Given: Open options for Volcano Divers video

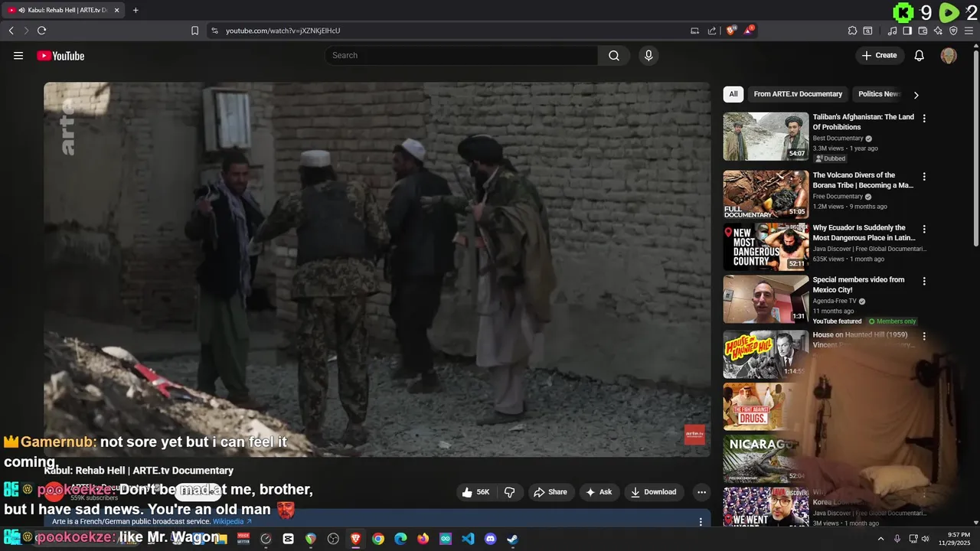Looking at the screenshot, I should 924,177.
